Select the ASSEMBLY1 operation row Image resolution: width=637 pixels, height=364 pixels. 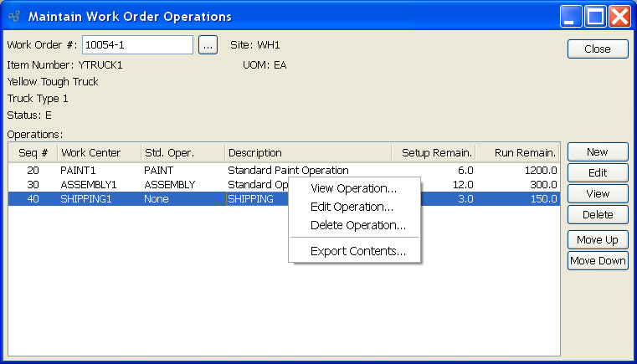(87, 184)
